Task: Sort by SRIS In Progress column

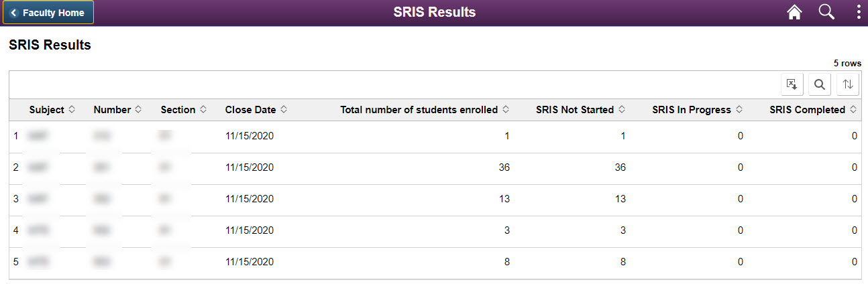Action: coord(696,110)
